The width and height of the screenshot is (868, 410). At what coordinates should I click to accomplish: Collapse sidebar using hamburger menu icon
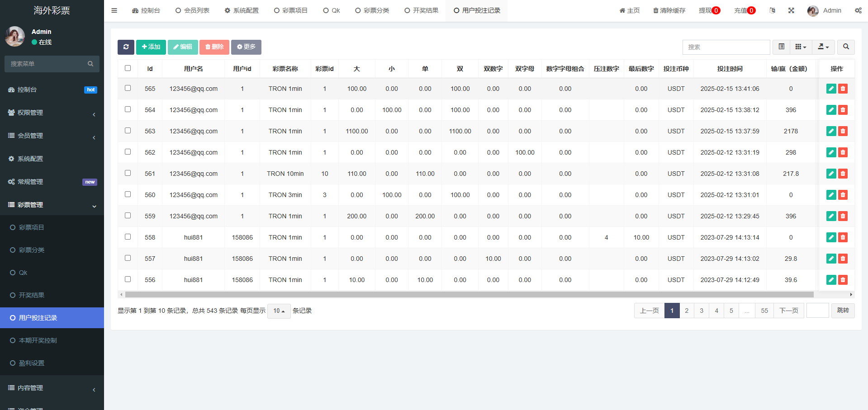click(114, 10)
